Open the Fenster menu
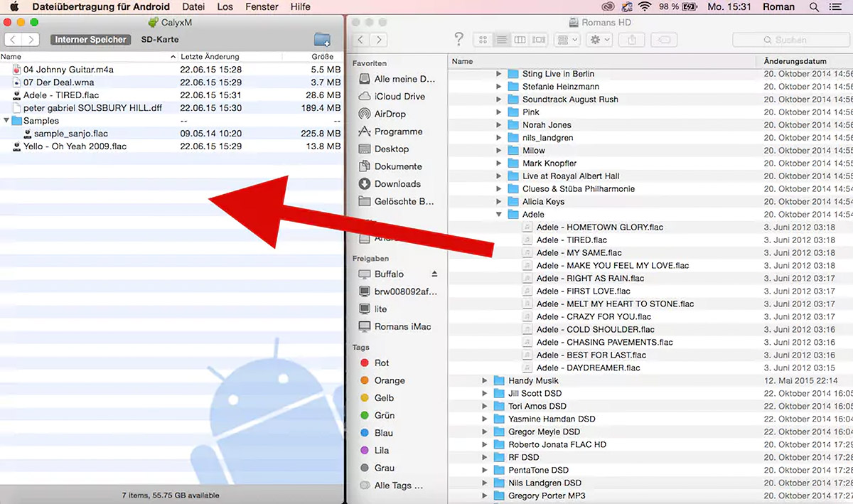This screenshot has height=504, width=853. point(262,6)
